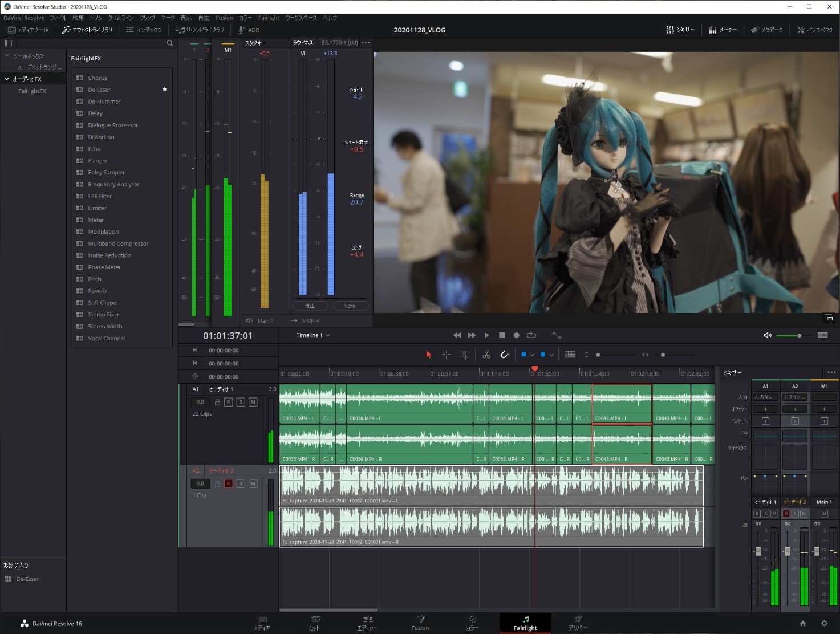Click the リセット button under loudness meter
The width and height of the screenshot is (840, 634).
[350, 306]
